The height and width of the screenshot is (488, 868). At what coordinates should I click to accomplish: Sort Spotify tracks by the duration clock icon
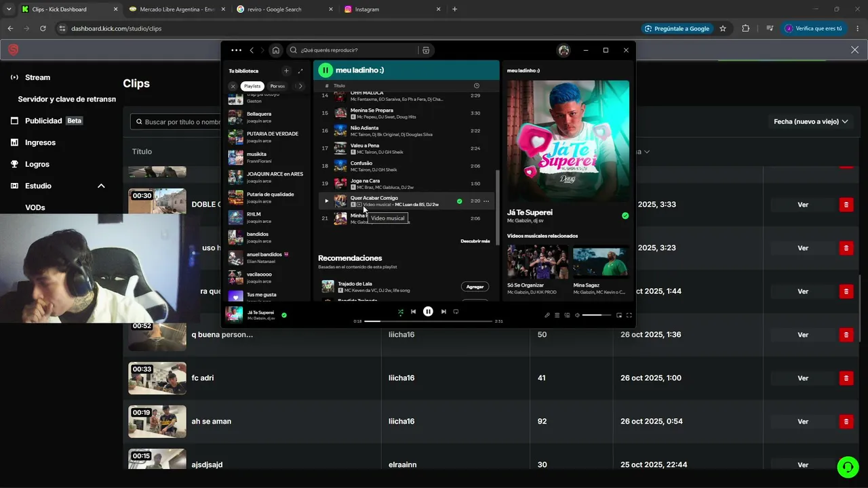[477, 85]
